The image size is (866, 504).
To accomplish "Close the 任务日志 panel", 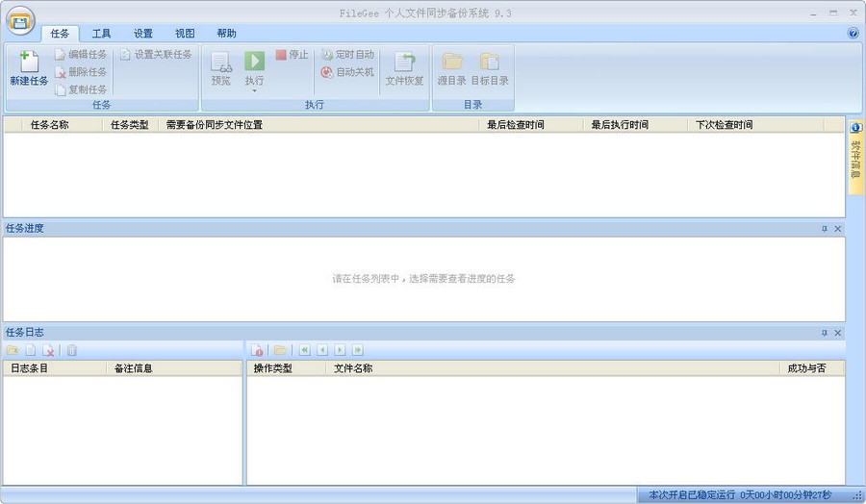I will pyautogui.click(x=838, y=333).
